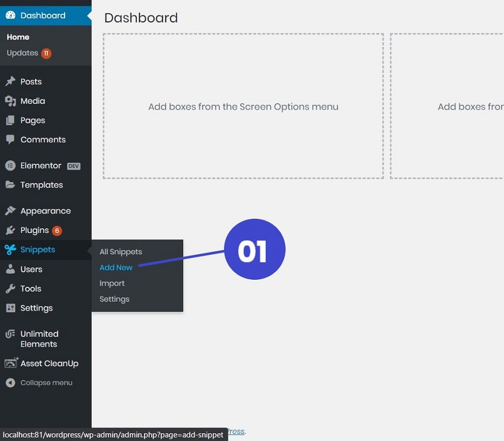Open the Unlimited Elements menu
This screenshot has width=504, height=441.
(46, 339)
